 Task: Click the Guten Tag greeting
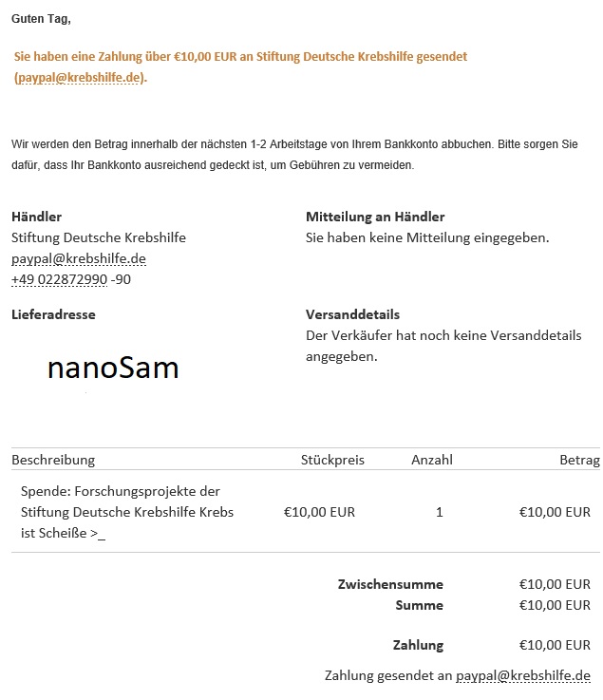(x=41, y=19)
